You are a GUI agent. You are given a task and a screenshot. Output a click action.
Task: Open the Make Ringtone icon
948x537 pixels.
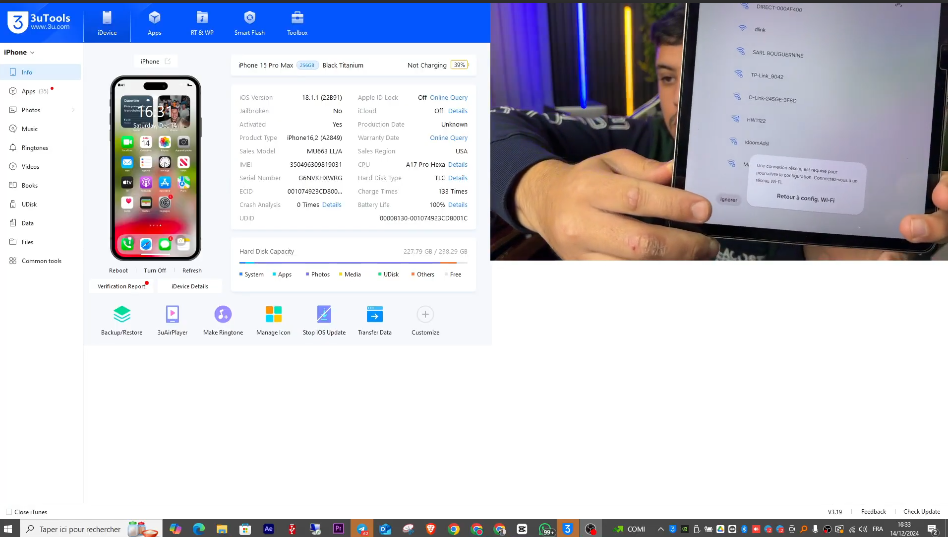coord(223,314)
